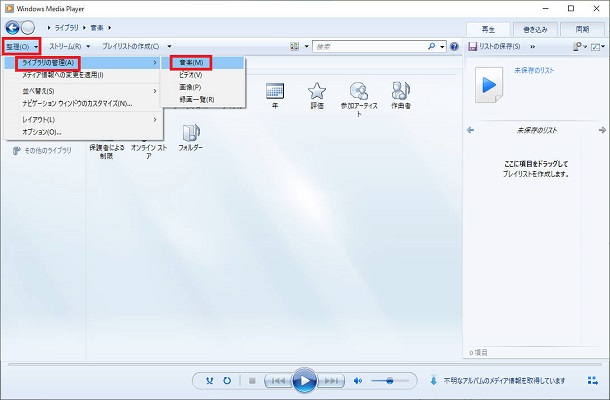Click the media info download status icon
Image resolution: width=610 pixels, height=400 pixels.
434,380
